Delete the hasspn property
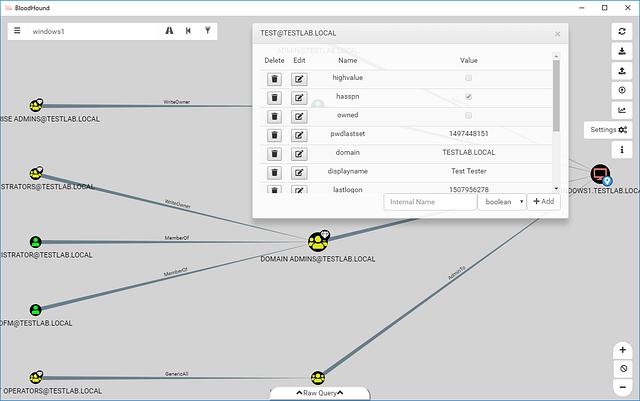Image resolution: width=640 pixels, height=401 pixels. click(274, 98)
